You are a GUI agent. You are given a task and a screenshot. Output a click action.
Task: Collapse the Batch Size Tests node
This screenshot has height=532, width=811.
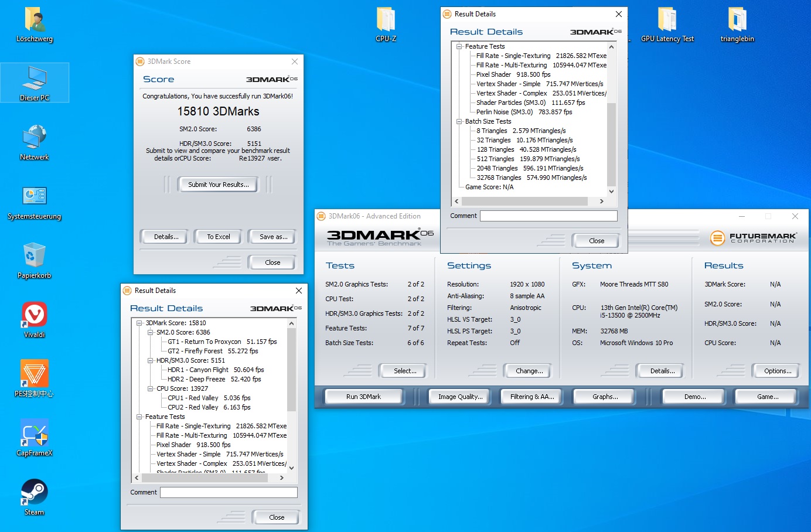(x=459, y=121)
